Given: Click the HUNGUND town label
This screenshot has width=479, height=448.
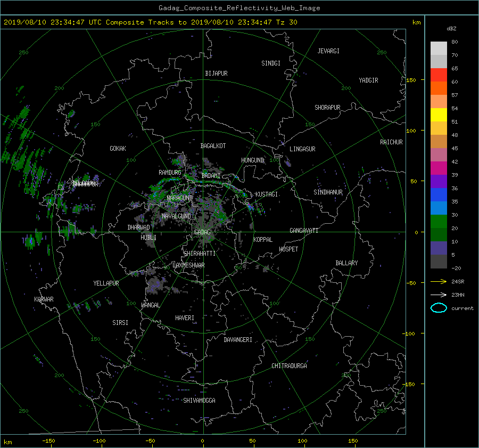Looking at the screenshot, I should click(252, 160).
